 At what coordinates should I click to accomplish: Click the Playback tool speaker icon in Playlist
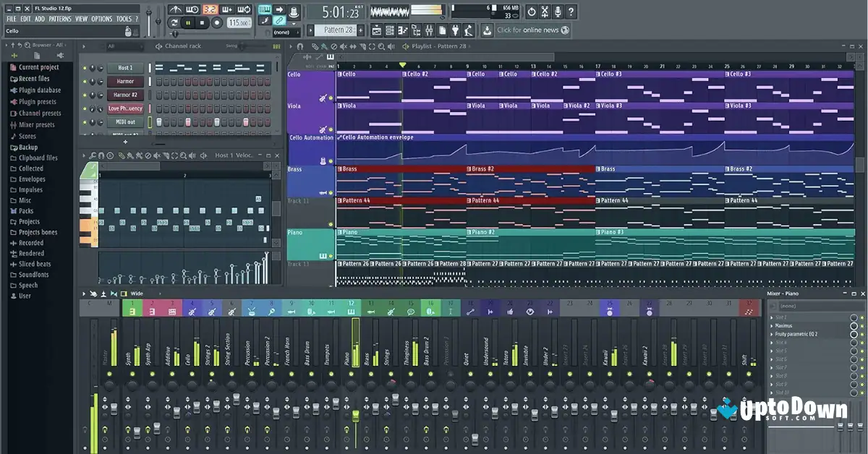click(x=391, y=46)
